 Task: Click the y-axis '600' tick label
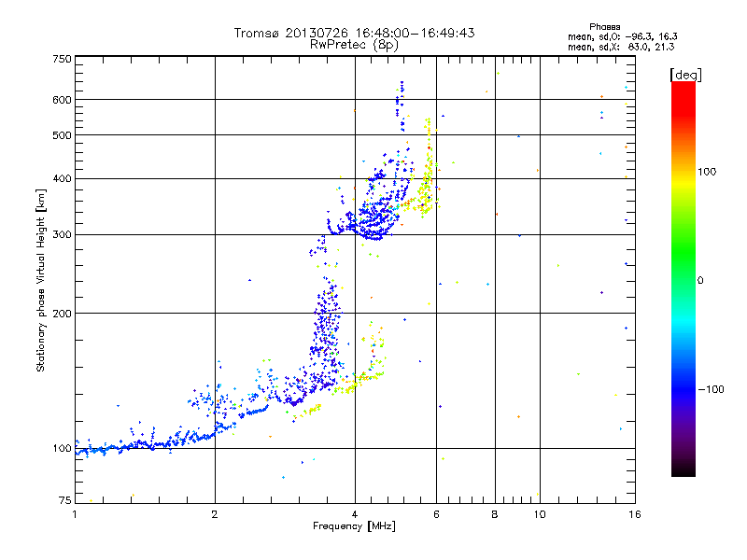[62, 100]
